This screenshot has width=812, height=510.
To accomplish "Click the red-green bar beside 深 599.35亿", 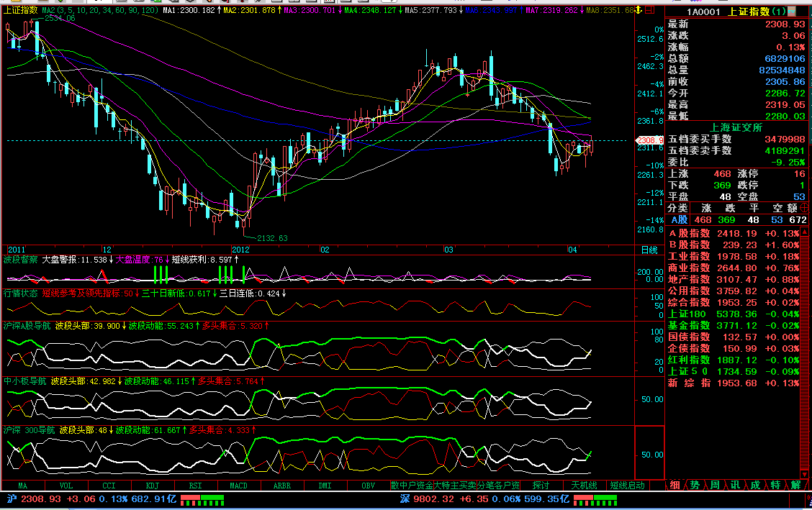I will 595,500.
